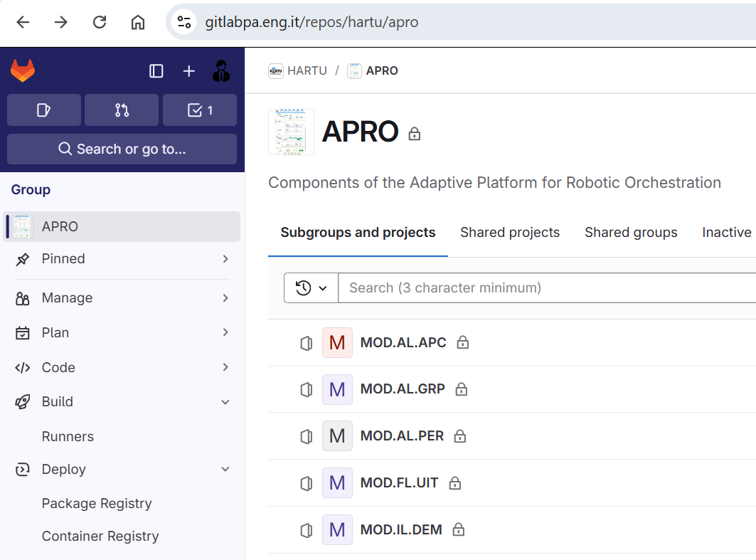Viewport: 756px width, 560px height.
Task: Click the M avatar of MOD.AL.PER
Action: [337, 436]
